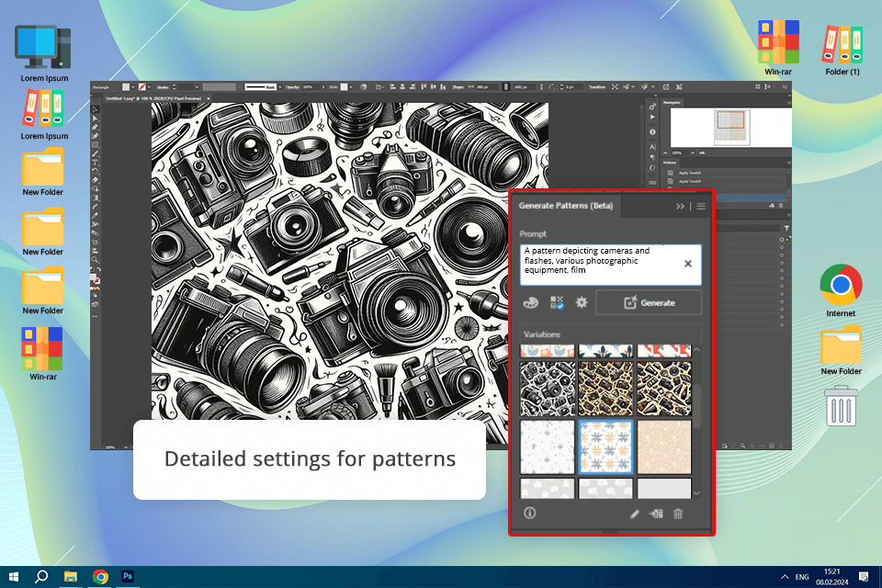This screenshot has width=882, height=588.
Task: Click the pencil edit icon below variations
Action: (x=635, y=514)
